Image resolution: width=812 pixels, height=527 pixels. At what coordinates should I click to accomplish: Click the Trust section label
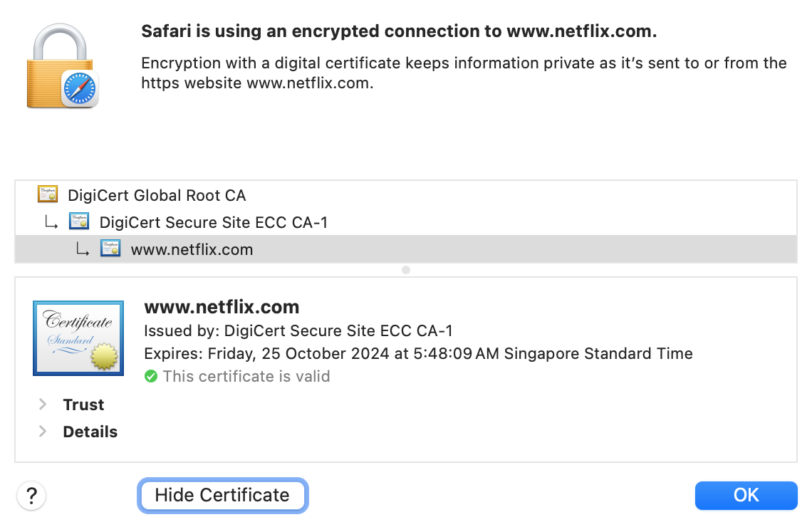[83, 405]
